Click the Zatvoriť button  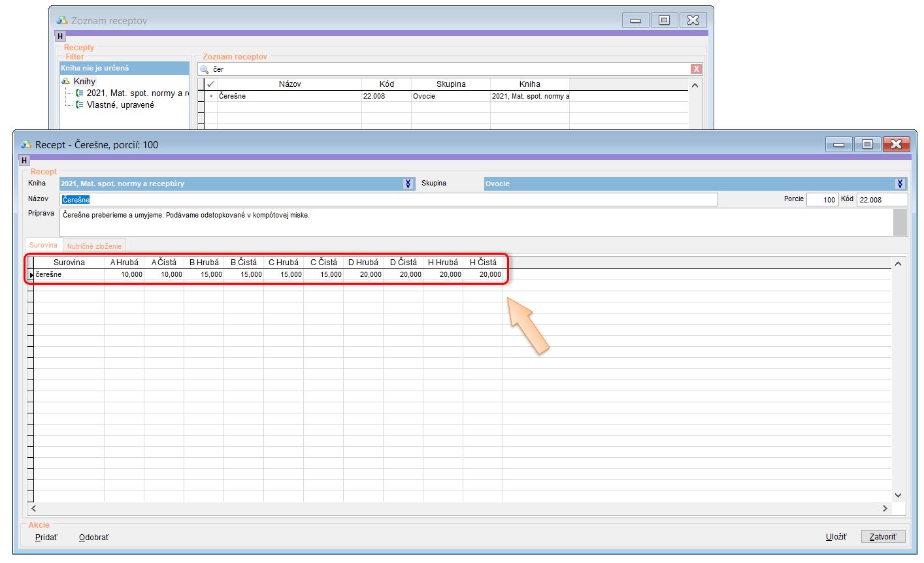(x=883, y=537)
